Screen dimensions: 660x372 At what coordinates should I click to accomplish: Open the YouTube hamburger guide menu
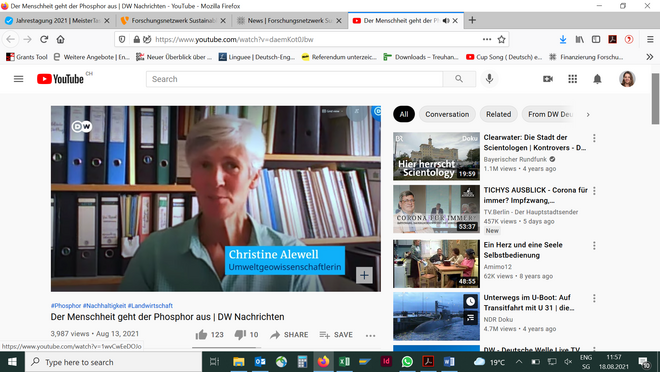coord(19,79)
